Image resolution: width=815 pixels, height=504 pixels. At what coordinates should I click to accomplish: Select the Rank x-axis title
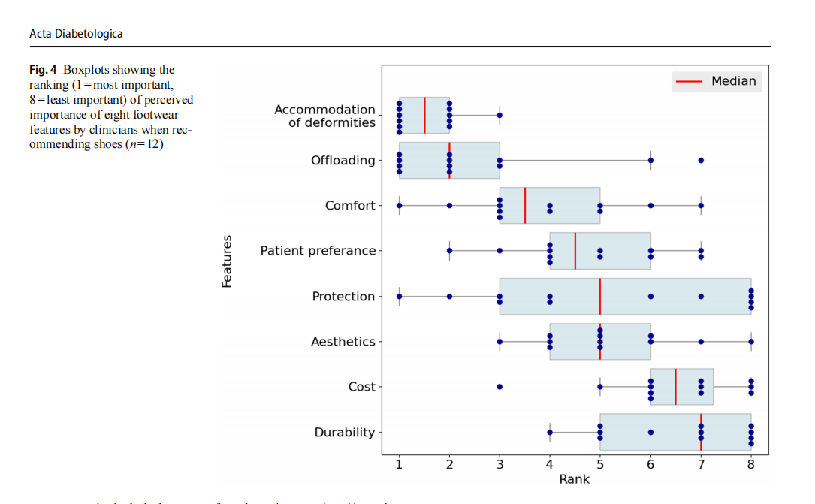tap(575, 479)
